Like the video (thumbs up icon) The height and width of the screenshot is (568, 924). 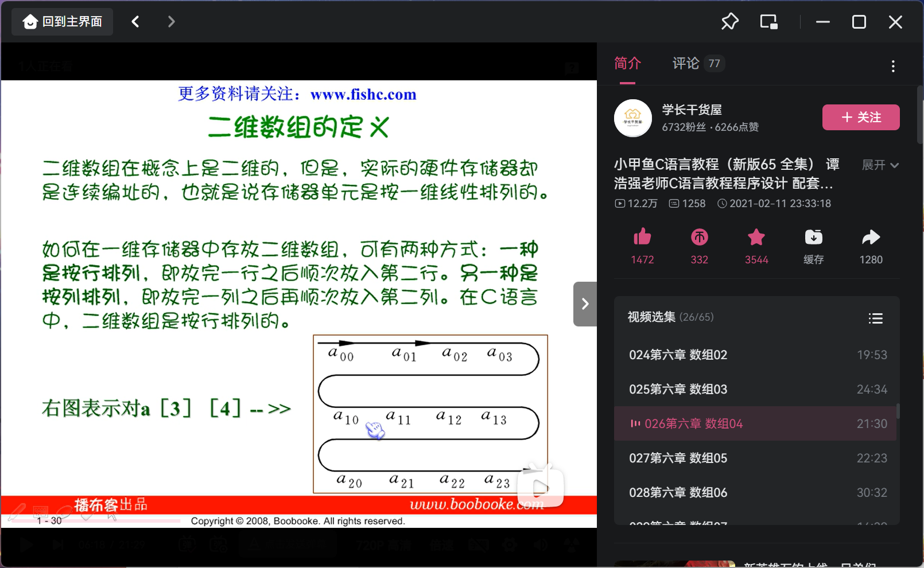[x=642, y=238]
